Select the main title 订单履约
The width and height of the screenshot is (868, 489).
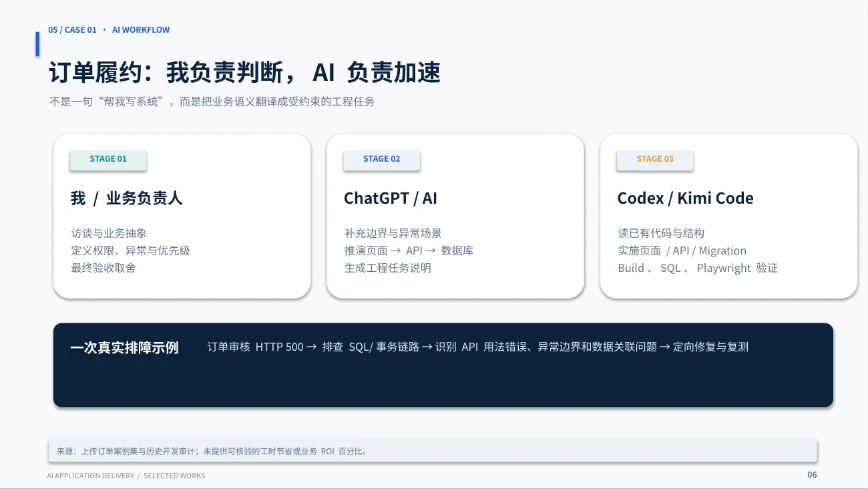tap(244, 72)
